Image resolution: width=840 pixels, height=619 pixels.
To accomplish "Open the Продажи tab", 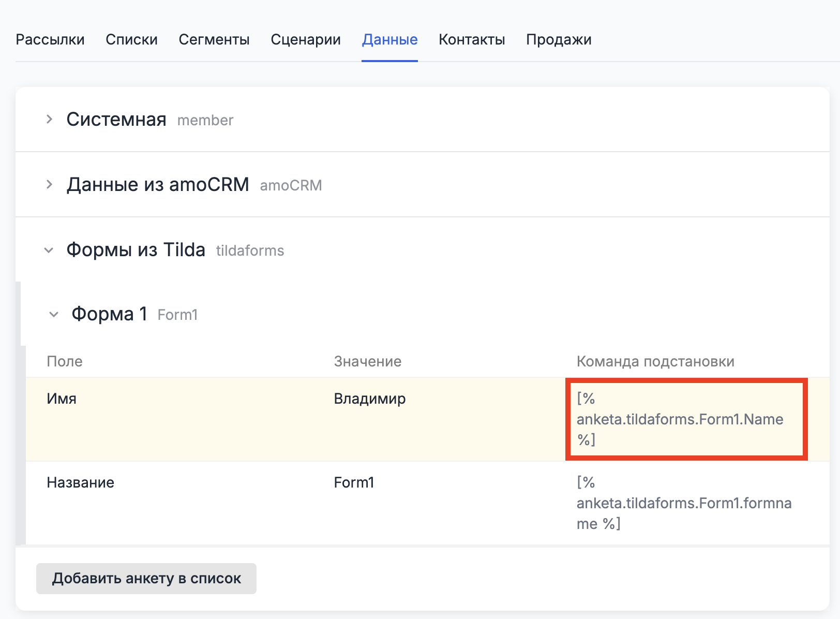I will 559,40.
